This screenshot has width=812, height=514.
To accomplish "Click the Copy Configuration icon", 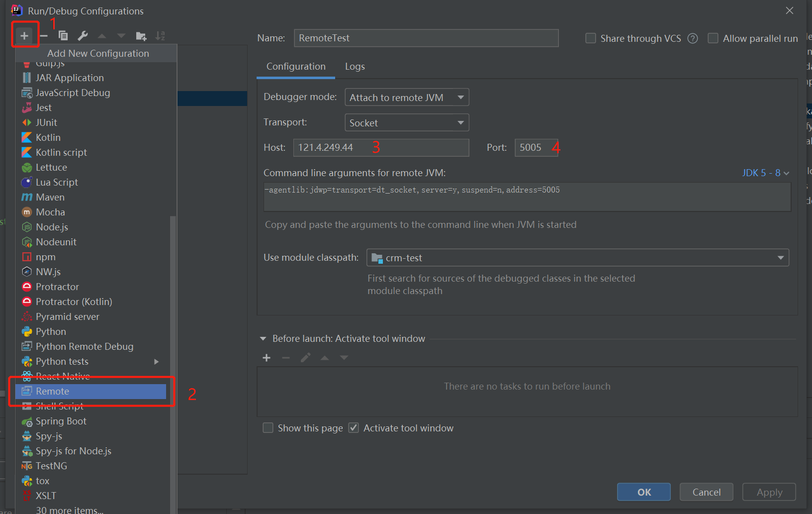I will (63, 36).
